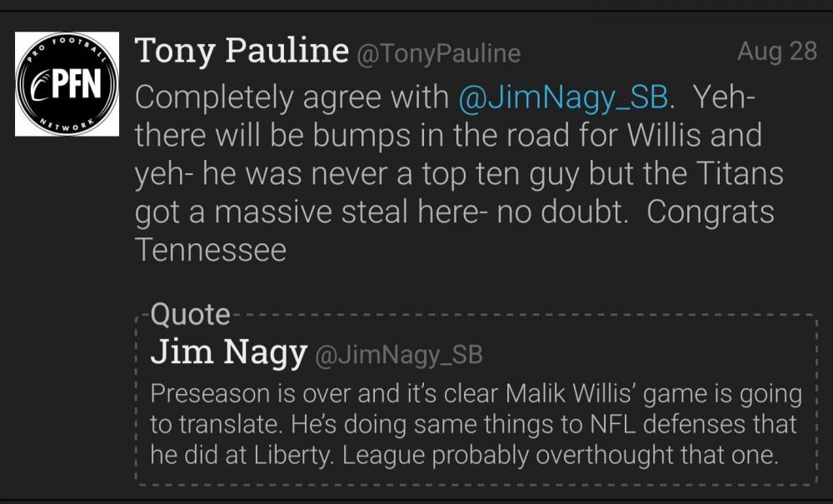833x504 pixels.
Task: Click the @TonyPauline handle
Action: coord(438,54)
